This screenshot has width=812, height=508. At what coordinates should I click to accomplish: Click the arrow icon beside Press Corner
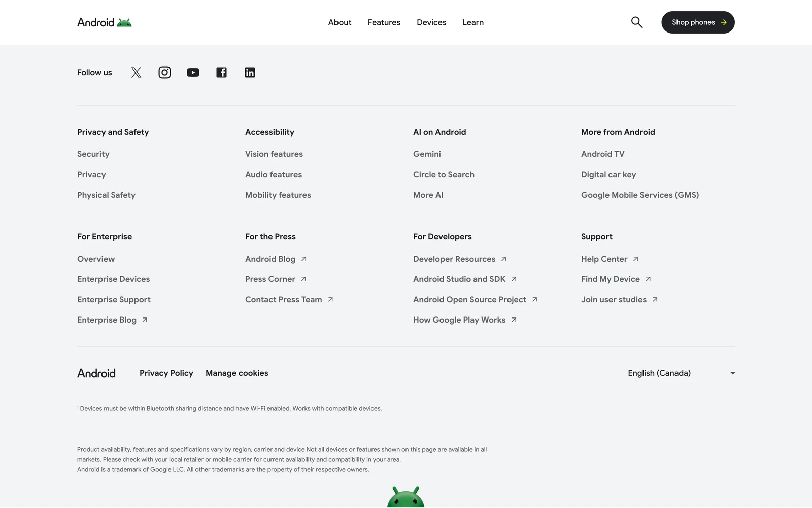point(303,279)
